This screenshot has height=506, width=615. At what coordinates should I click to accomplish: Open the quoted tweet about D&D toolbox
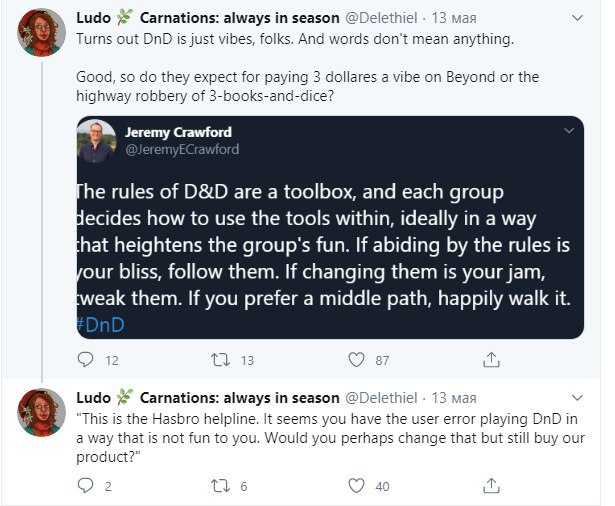point(330,228)
